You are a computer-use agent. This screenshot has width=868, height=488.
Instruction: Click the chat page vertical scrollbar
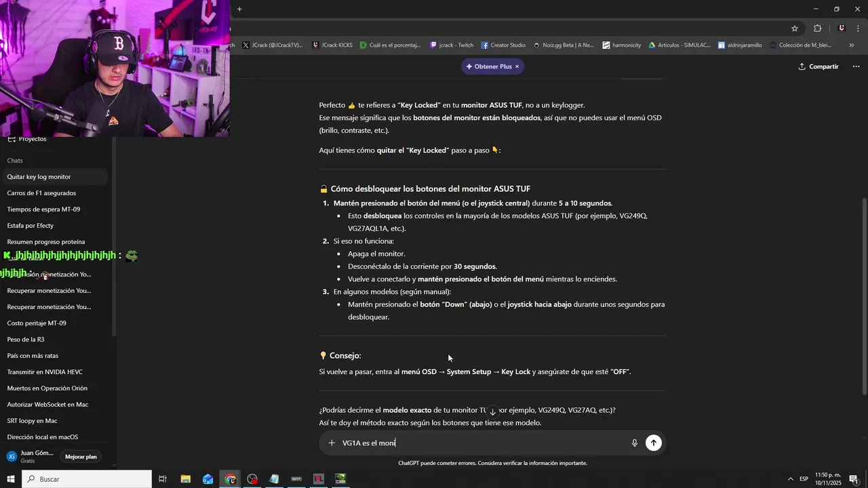[x=864, y=296]
